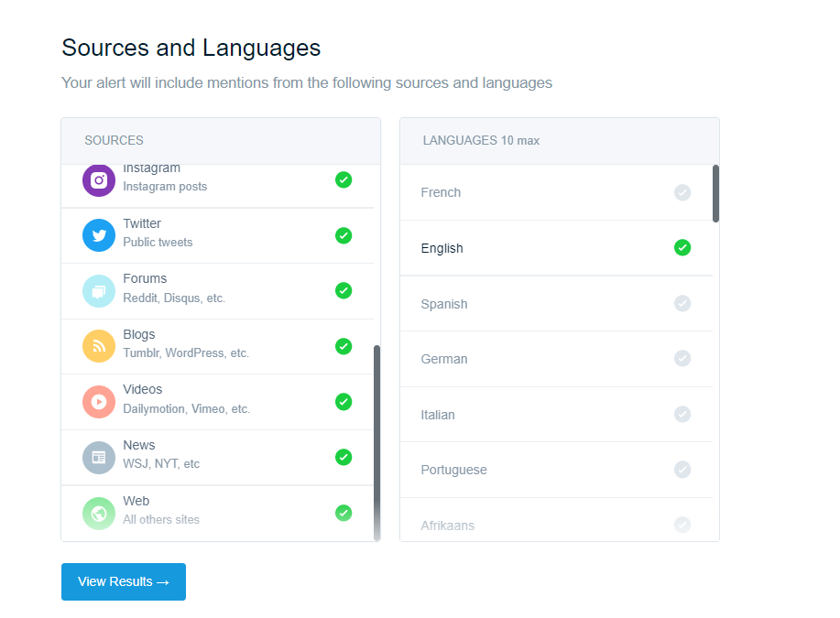Uncheck the Forums source checkmark
Image resolution: width=840 pixels, height=618 pixels.
pos(344,290)
